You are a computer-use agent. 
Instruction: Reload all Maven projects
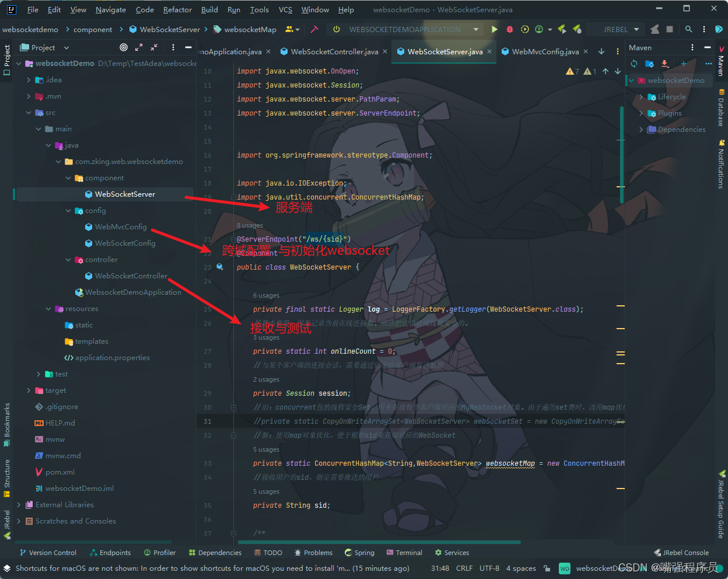tap(634, 64)
